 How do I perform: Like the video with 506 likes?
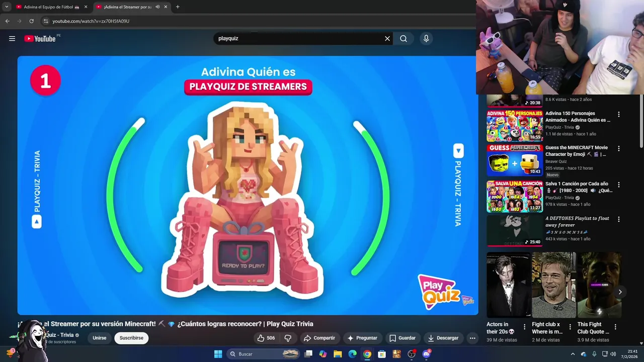266,338
